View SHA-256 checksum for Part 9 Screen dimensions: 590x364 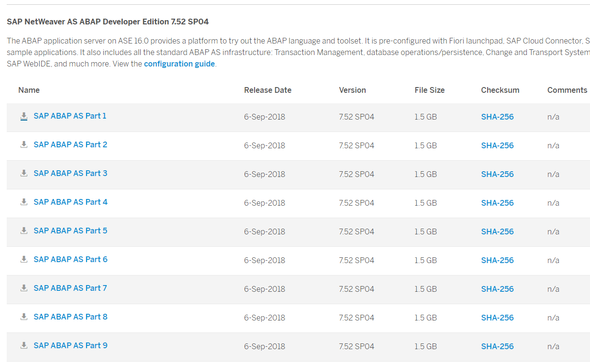[497, 346]
